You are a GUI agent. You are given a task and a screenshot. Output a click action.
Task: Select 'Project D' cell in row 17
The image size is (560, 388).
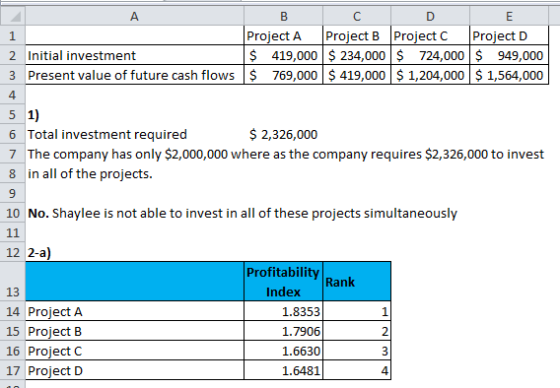(135, 370)
